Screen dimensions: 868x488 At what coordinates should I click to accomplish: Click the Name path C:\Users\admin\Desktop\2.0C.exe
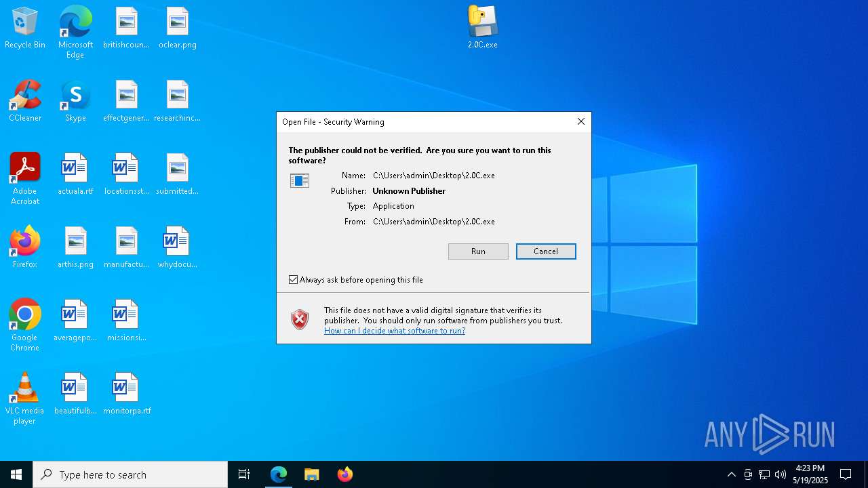tap(434, 176)
